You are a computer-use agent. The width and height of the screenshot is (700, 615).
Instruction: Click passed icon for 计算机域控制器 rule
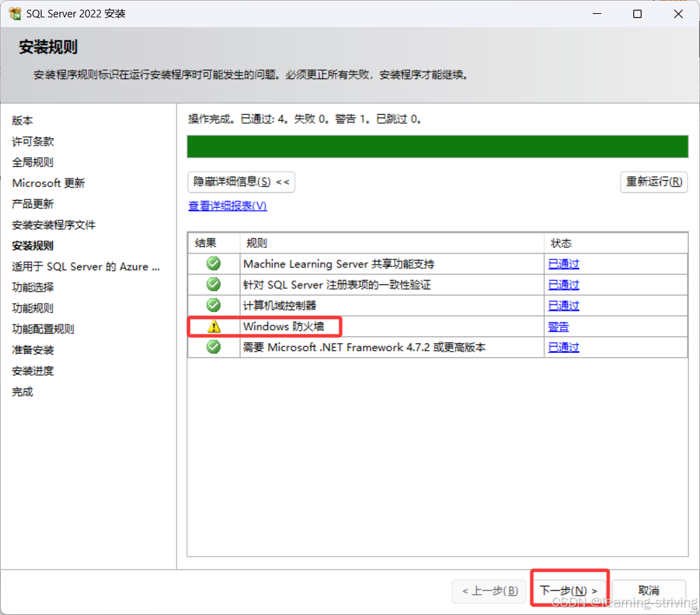tap(213, 305)
